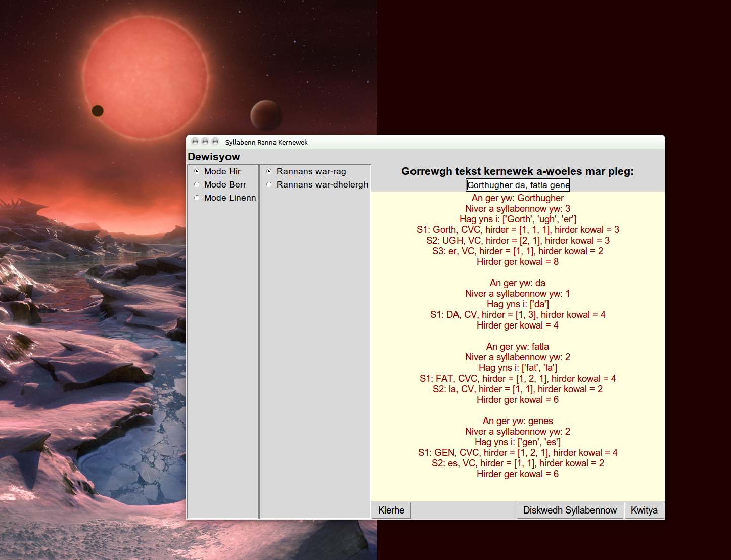Click the 'An ger yw: Gorthugher' line
731x560 pixels.
pyautogui.click(x=518, y=198)
